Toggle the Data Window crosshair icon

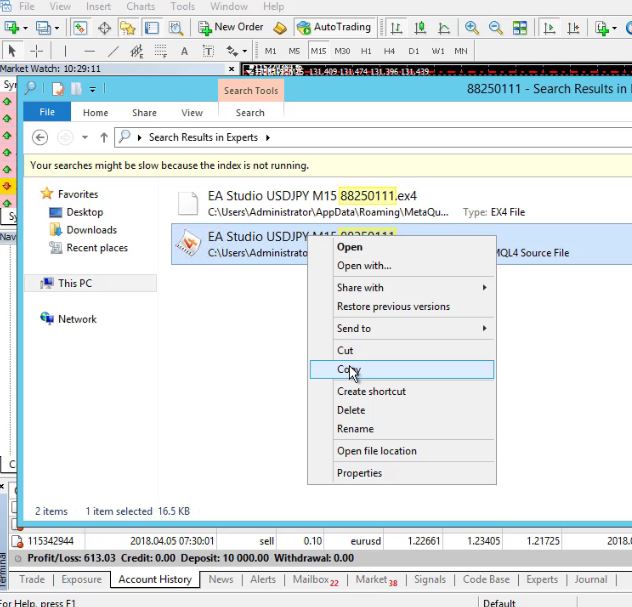click(104, 28)
